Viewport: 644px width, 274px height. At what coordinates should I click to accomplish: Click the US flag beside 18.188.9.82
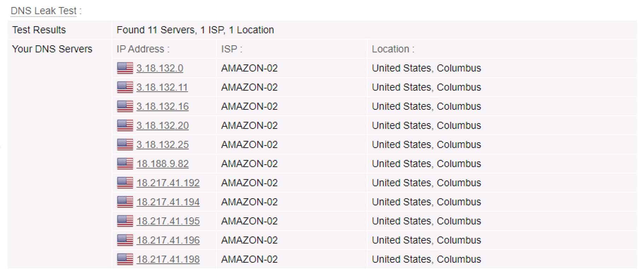pos(125,164)
